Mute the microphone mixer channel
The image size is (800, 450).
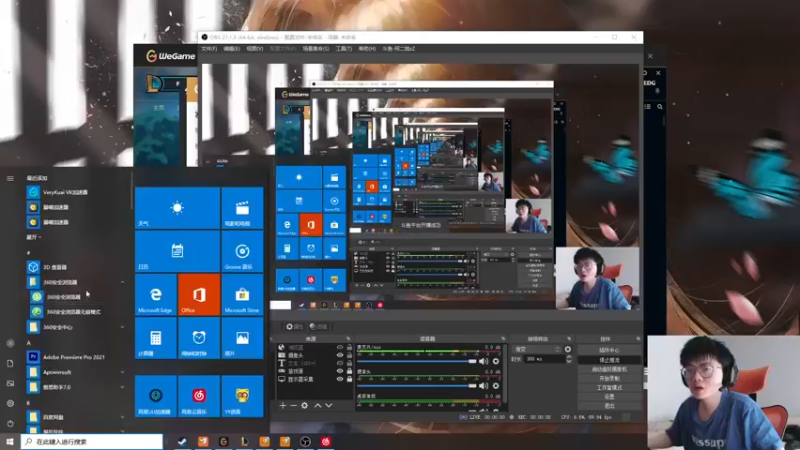pos(484,361)
